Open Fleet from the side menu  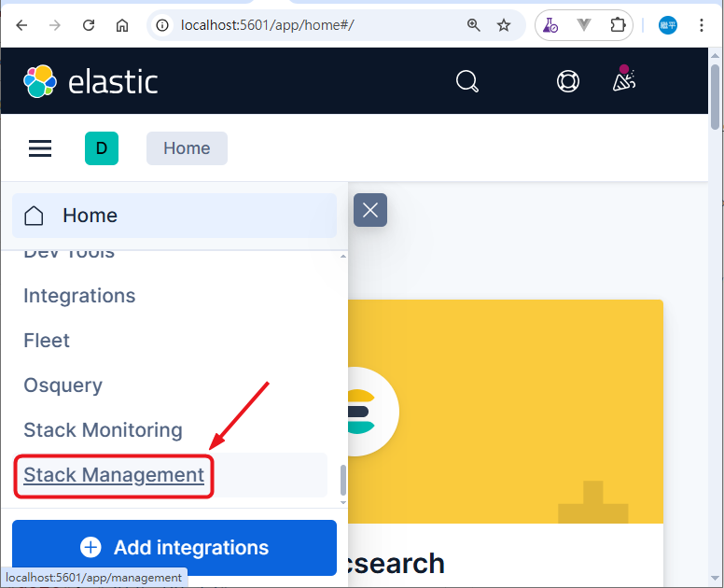tap(47, 341)
